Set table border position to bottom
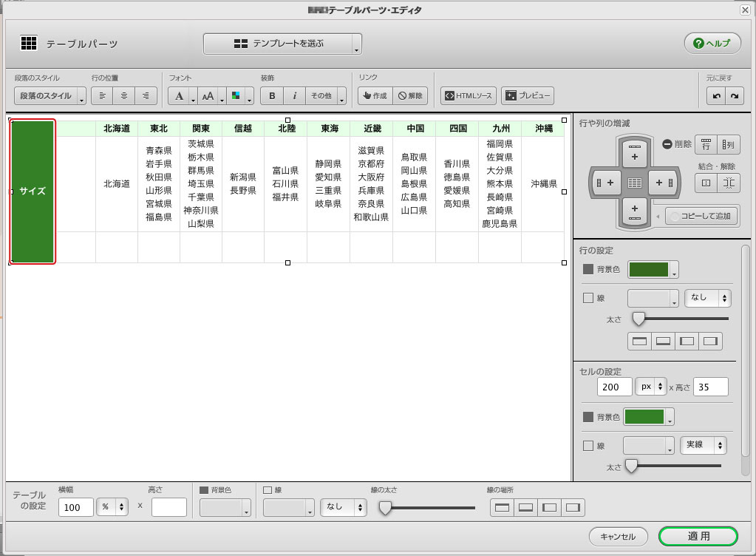This screenshot has height=556, width=756. click(525, 507)
